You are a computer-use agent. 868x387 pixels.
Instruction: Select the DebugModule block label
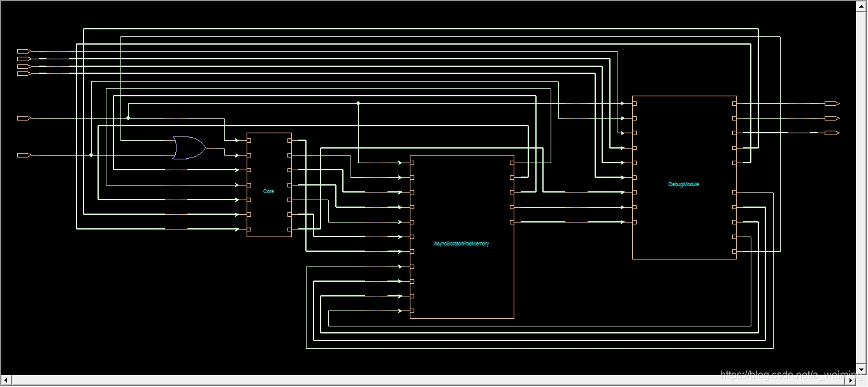[x=684, y=184]
